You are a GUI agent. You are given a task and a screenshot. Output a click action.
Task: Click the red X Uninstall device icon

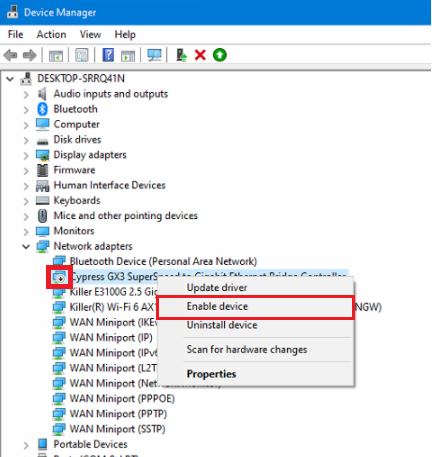click(200, 55)
